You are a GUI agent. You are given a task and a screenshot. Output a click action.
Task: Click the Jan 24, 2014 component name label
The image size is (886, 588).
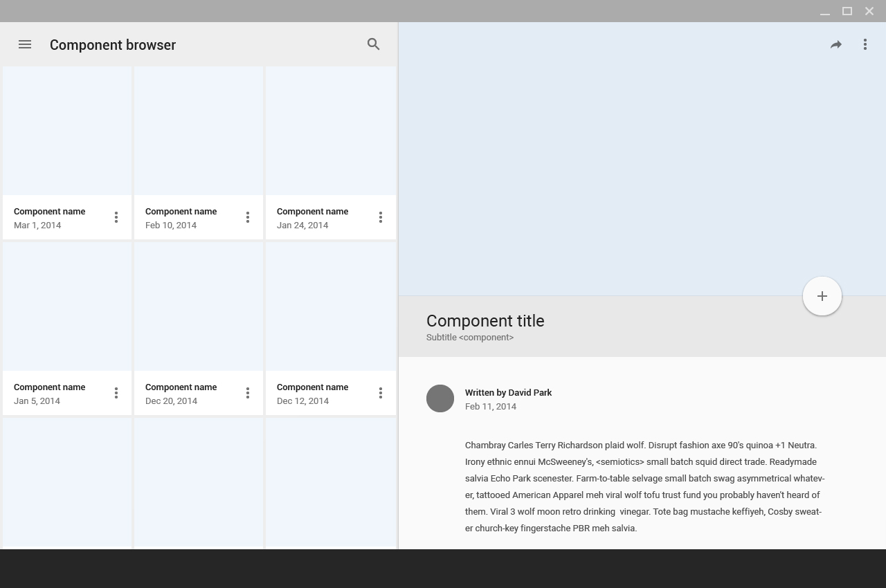pos(312,212)
